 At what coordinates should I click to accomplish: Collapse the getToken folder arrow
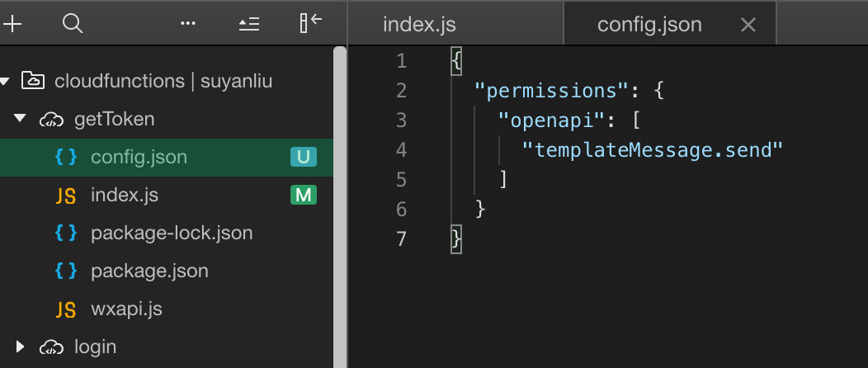[21, 119]
